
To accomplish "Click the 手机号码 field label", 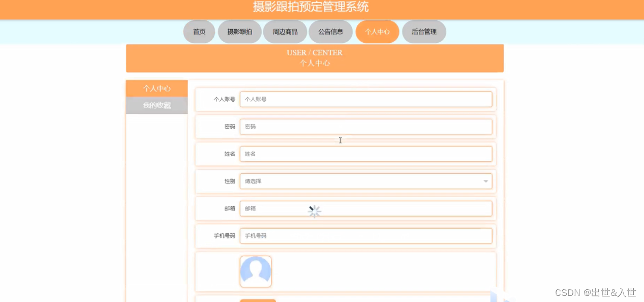I will (x=224, y=236).
